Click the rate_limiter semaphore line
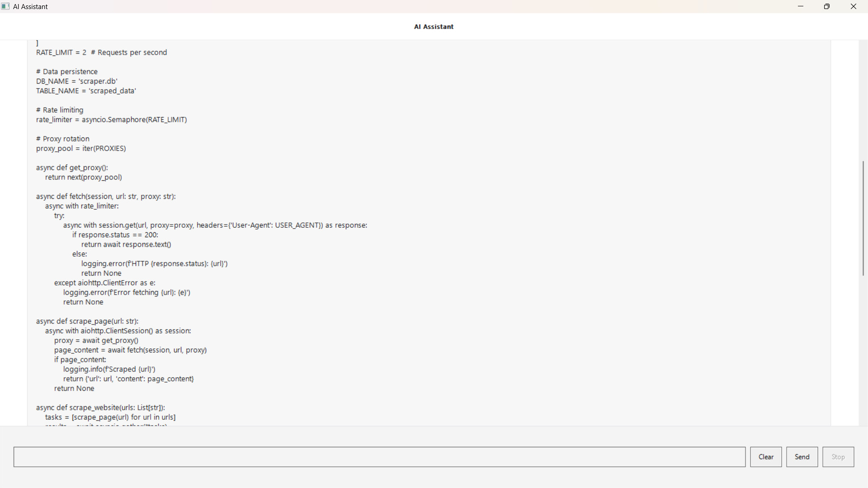This screenshot has height=488, width=868. pyautogui.click(x=111, y=120)
